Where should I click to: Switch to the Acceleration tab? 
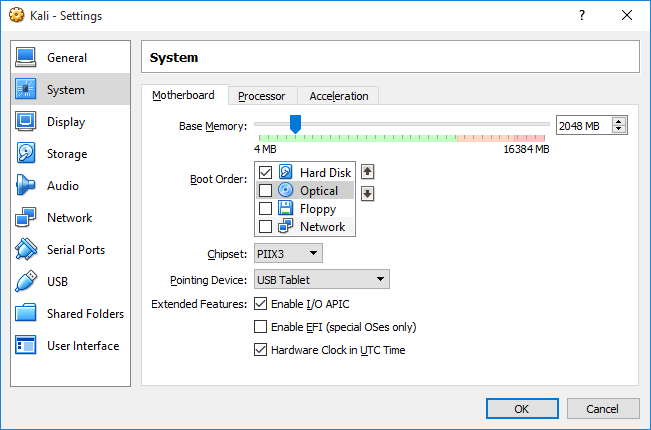click(x=338, y=96)
